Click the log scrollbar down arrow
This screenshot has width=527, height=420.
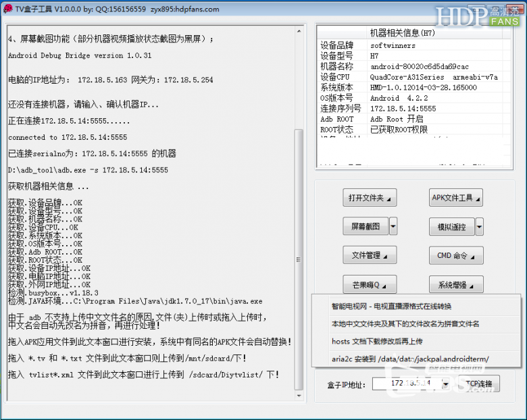299,396
